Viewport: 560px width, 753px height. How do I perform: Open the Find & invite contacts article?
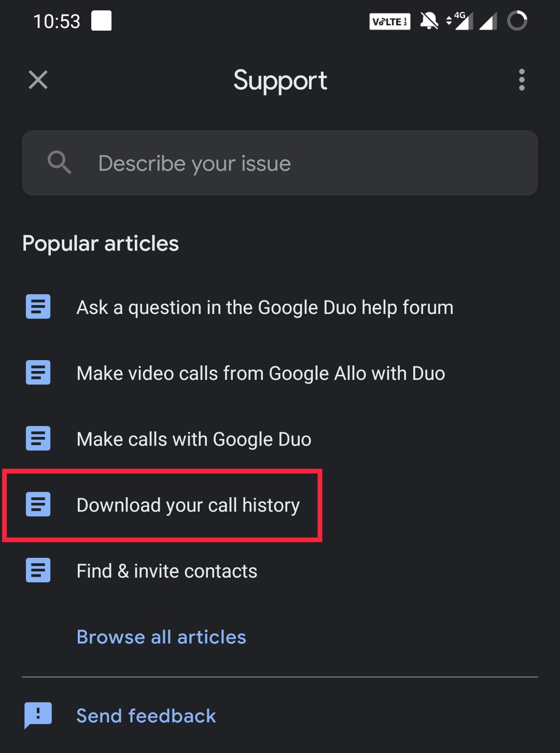coord(166,570)
